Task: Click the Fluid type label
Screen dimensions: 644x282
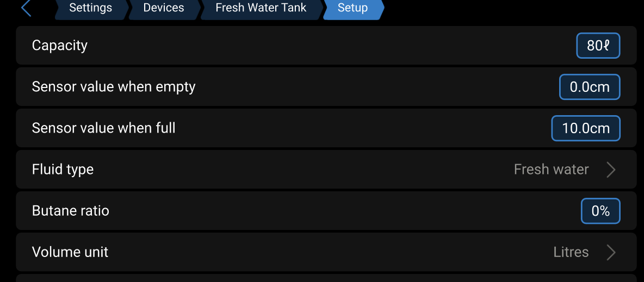Action: coord(63,170)
